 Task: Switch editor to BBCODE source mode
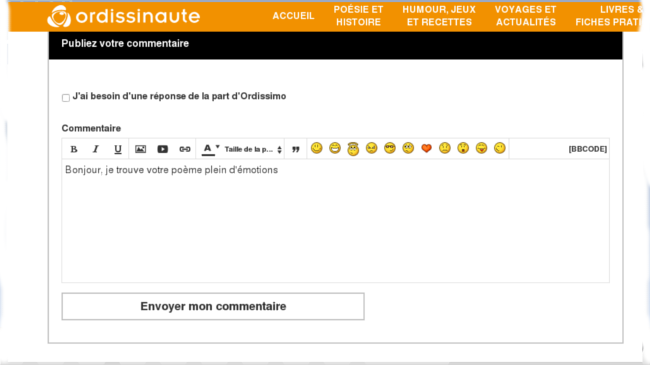tap(587, 149)
